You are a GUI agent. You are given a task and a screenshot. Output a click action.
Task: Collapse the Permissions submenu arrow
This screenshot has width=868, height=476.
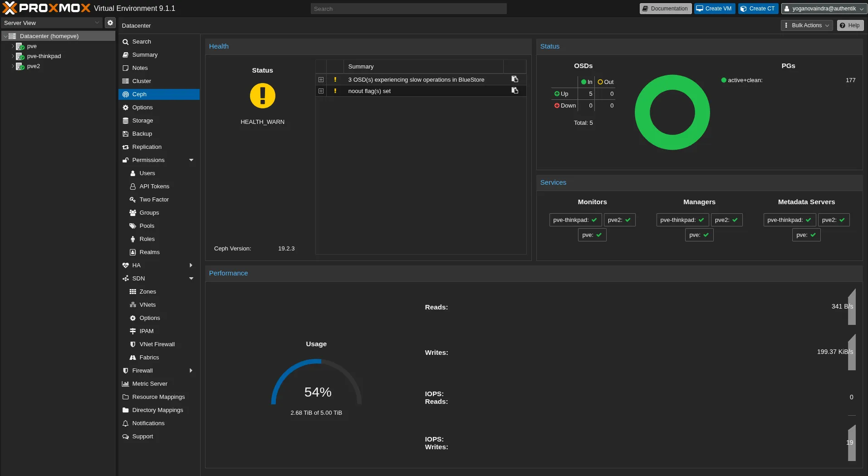(x=191, y=160)
